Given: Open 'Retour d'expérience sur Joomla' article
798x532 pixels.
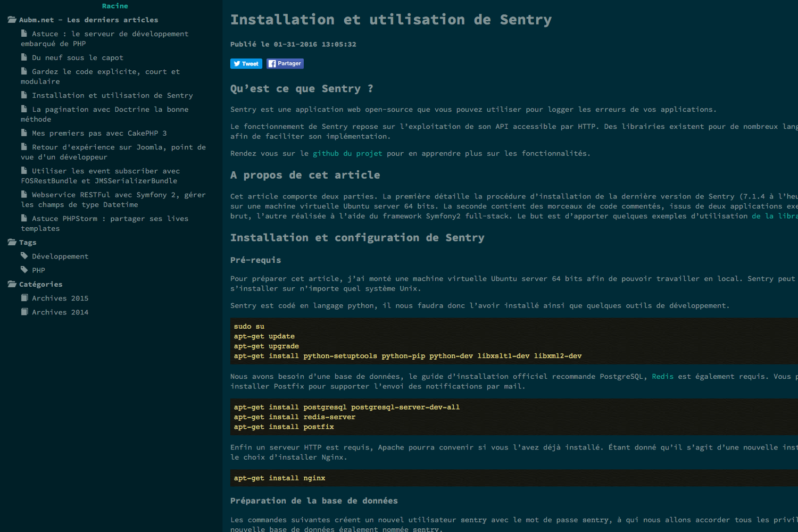Looking at the screenshot, I should [x=113, y=152].
